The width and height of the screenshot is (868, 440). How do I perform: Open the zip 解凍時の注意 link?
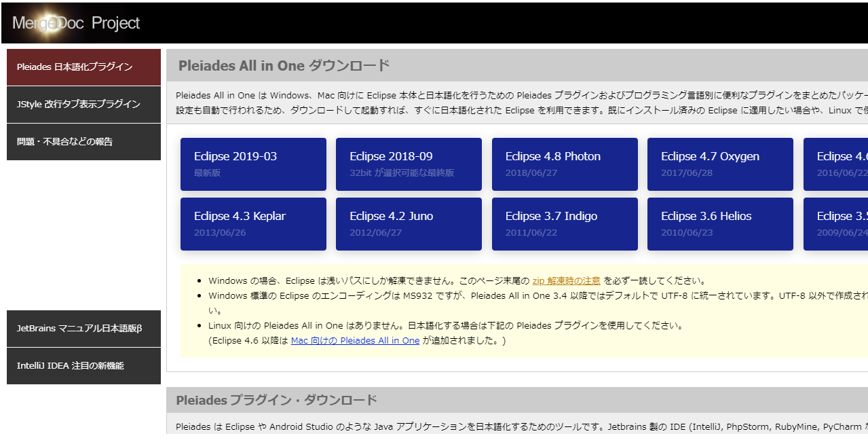point(567,280)
